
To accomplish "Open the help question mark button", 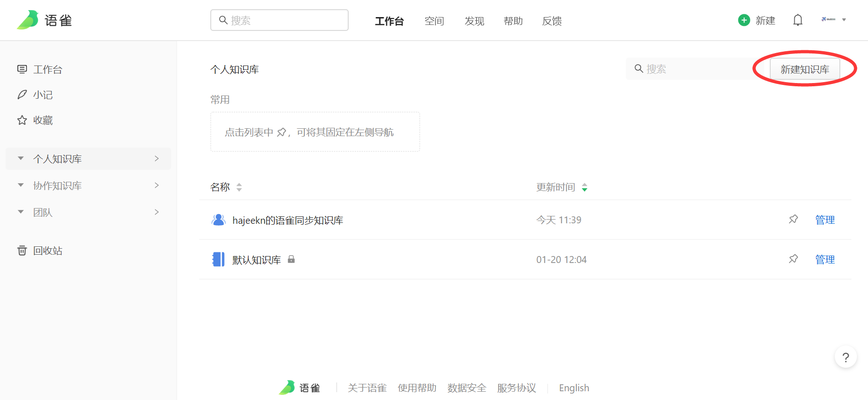I will point(846,357).
